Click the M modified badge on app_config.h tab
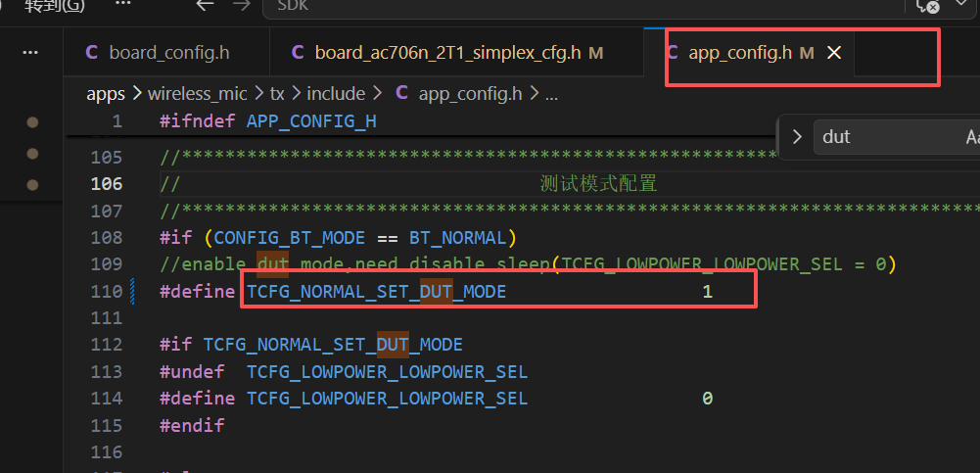This screenshot has width=980, height=473. [807, 54]
